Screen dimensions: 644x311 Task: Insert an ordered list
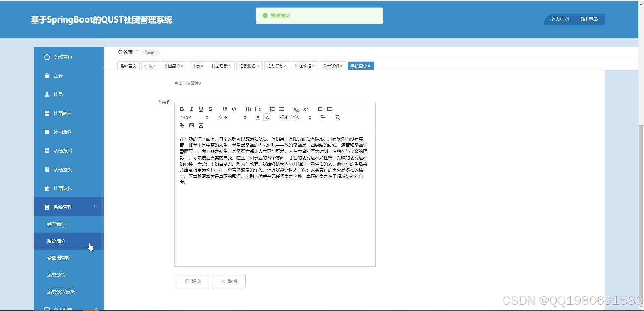point(272,109)
